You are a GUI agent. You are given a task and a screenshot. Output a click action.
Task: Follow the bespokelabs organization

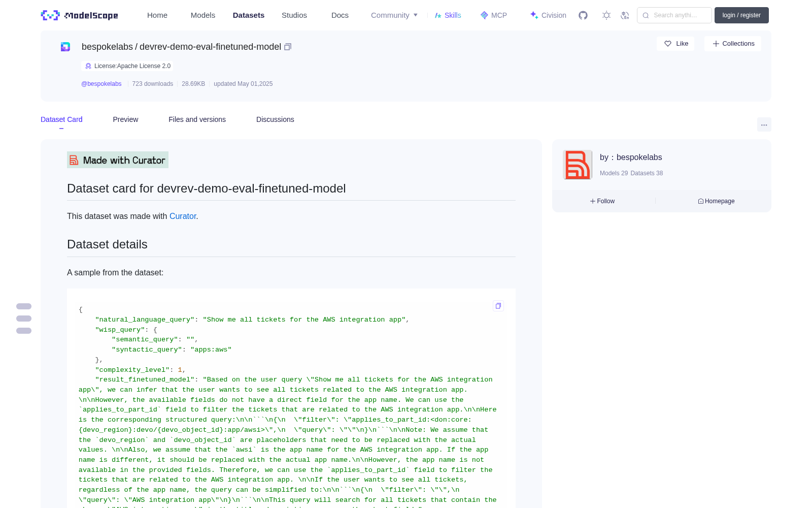coord(602,201)
